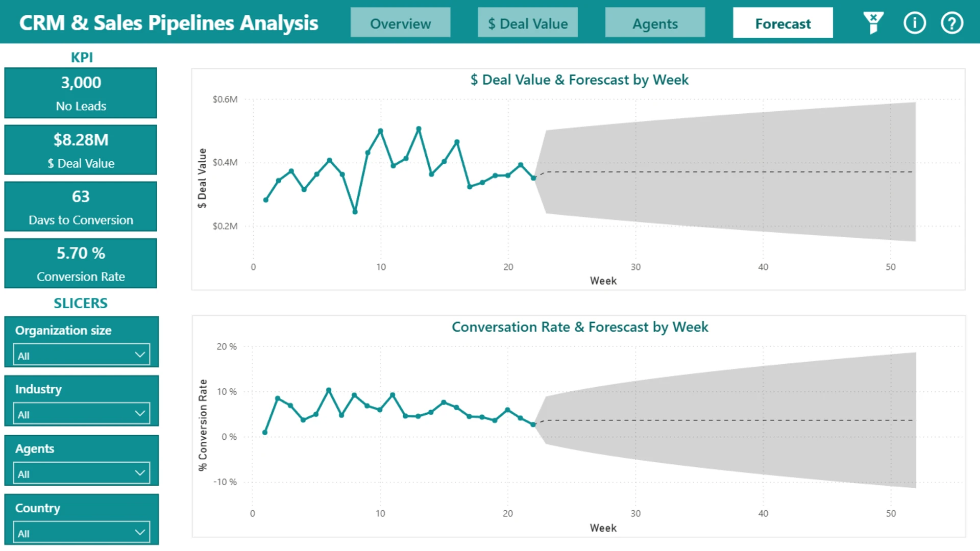Open the information icon in the header

[x=914, y=23]
